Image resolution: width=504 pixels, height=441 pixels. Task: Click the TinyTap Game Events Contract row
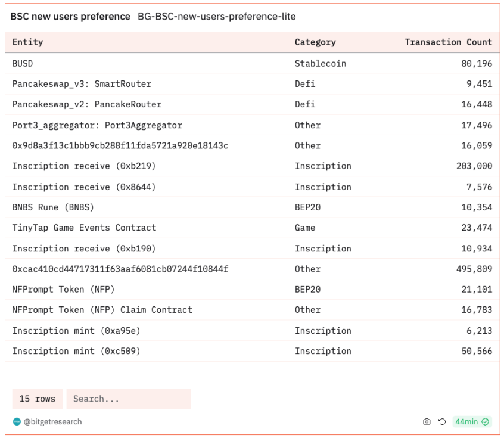(x=84, y=228)
